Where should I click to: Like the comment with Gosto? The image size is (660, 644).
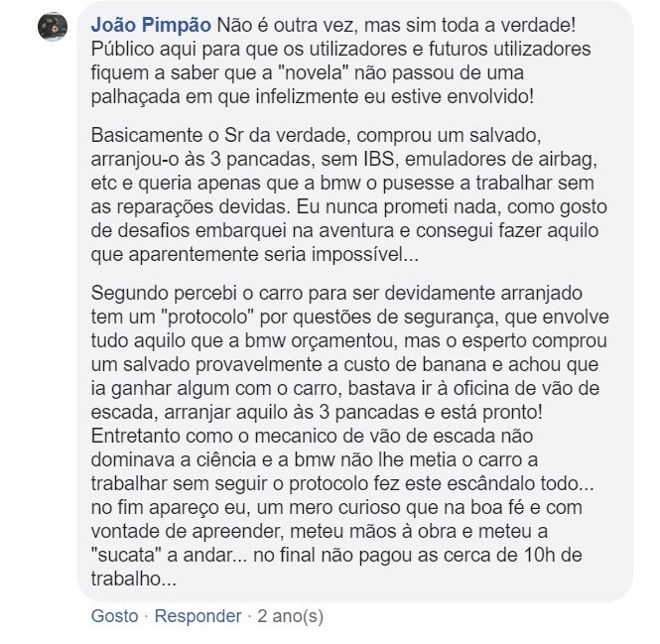pos(114,616)
